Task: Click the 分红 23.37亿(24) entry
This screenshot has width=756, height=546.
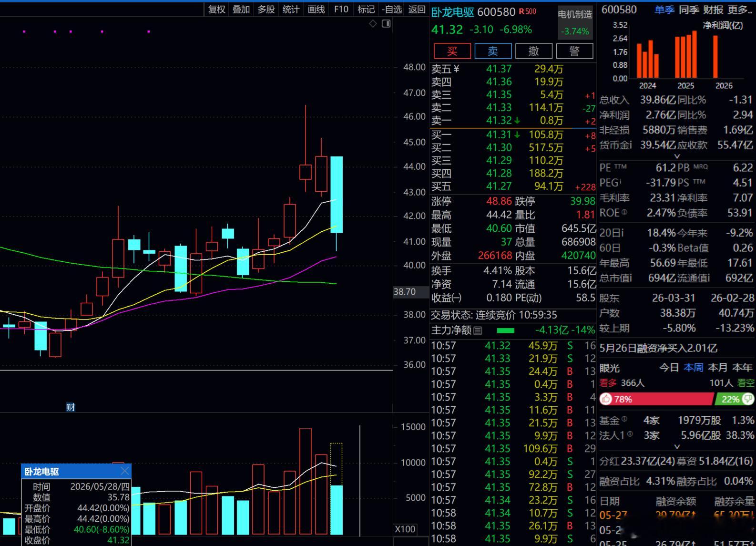Action: click(x=637, y=461)
